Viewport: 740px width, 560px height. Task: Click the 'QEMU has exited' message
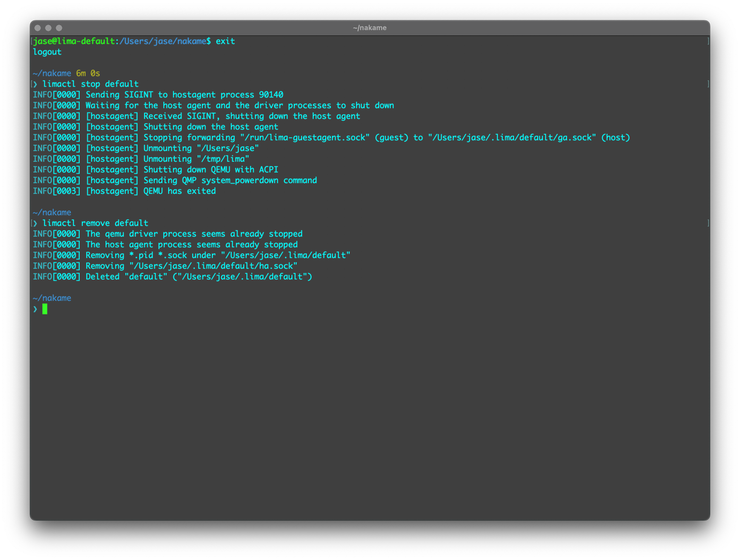tap(179, 191)
